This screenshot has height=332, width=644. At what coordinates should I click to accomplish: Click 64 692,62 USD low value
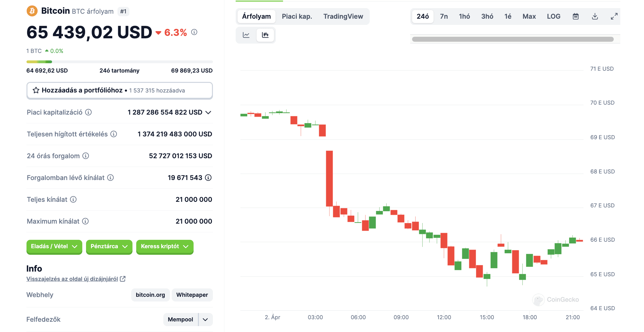tap(47, 71)
